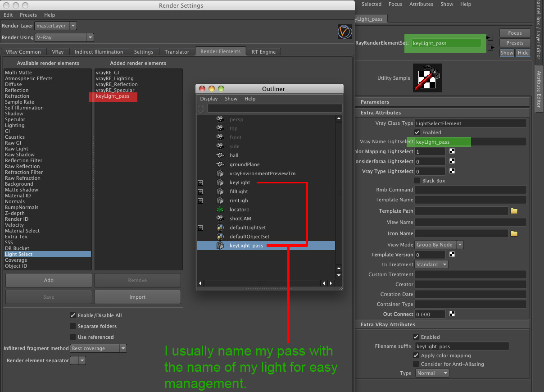Click the defaultObjectSet set icon
The width and height of the screenshot is (544, 392).
[x=220, y=237]
